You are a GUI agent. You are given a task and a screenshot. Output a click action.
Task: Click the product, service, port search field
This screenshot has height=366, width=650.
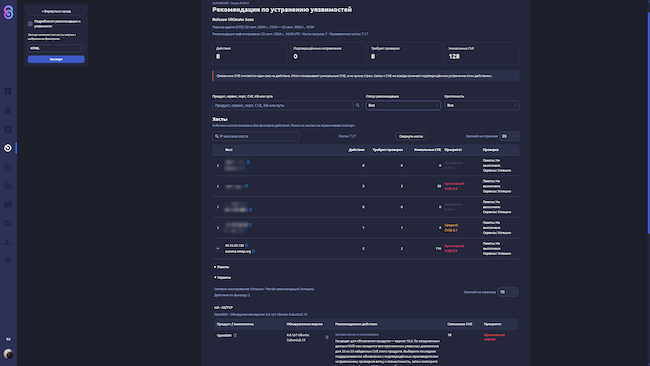(283, 105)
